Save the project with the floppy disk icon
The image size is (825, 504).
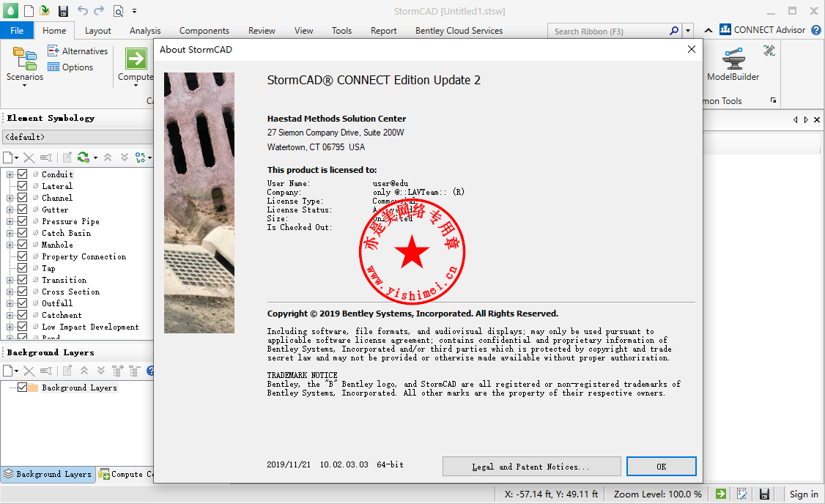point(63,11)
